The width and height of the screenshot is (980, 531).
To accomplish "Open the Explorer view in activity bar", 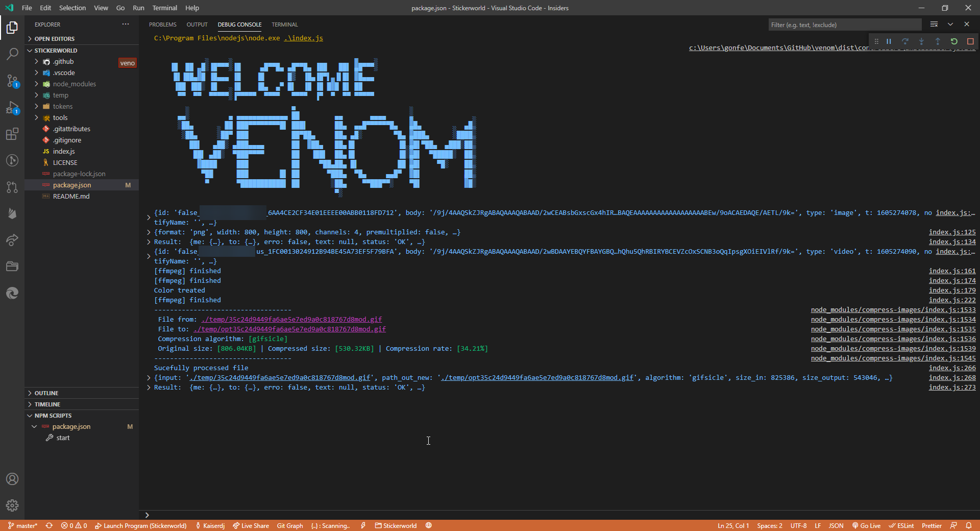I will (x=12, y=27).
